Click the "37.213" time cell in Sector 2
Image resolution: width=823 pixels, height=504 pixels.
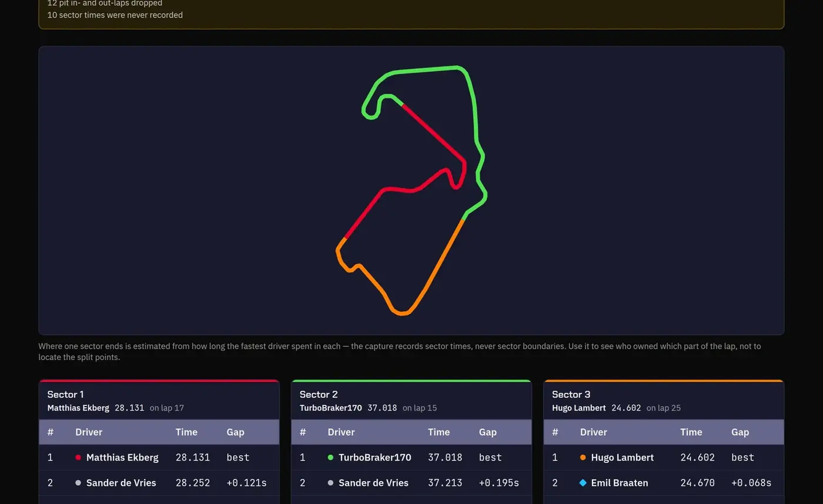point(445,483)
